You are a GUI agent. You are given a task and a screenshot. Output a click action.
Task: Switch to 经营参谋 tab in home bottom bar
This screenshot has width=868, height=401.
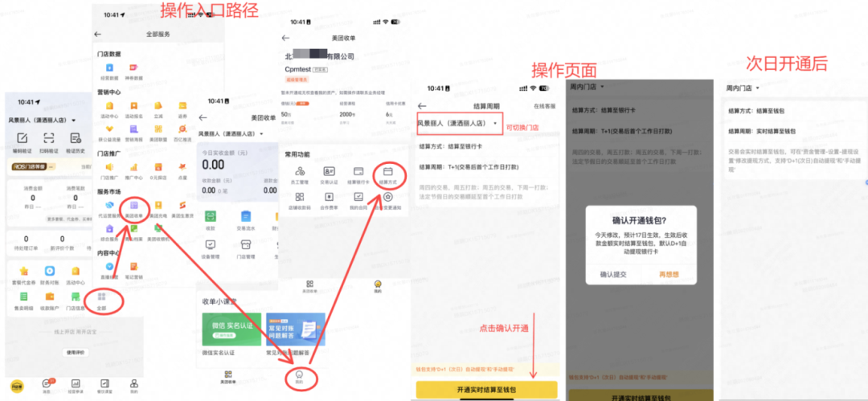pos(76,384)
